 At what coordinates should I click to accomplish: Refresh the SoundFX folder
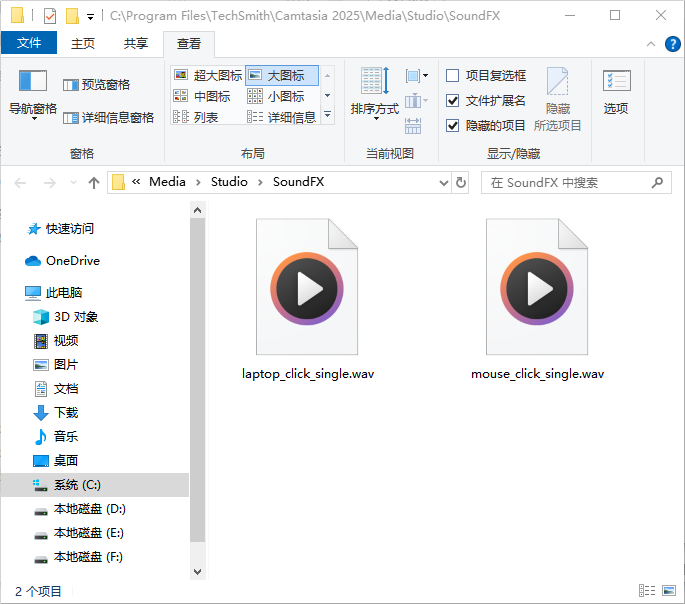(461, 183)
